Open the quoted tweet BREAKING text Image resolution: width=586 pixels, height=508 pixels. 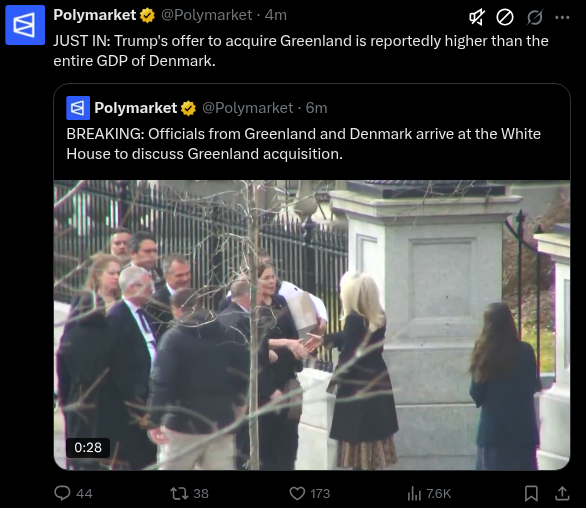pos(303,144)
